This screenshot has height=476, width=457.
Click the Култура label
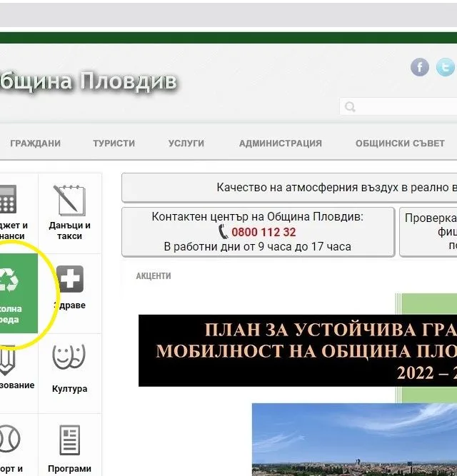tap(69, 388)
